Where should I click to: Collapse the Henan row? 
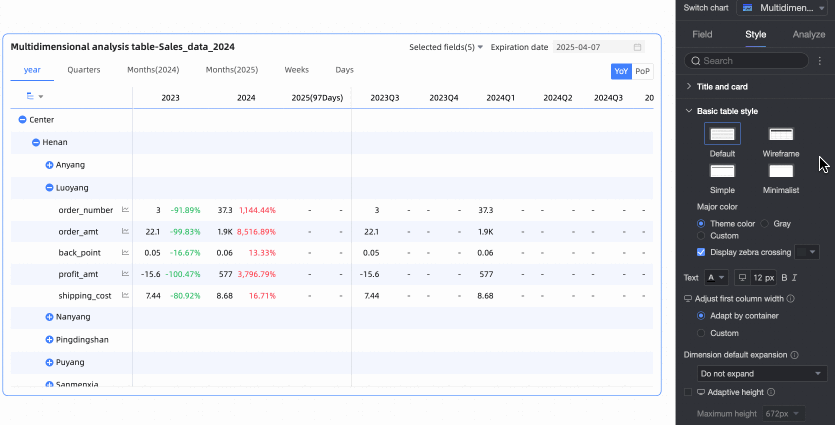(x=36, y=142)
